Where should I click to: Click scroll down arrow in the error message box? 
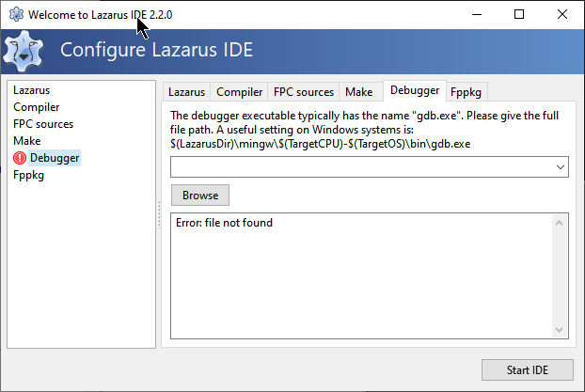click(x=561, y=329)
